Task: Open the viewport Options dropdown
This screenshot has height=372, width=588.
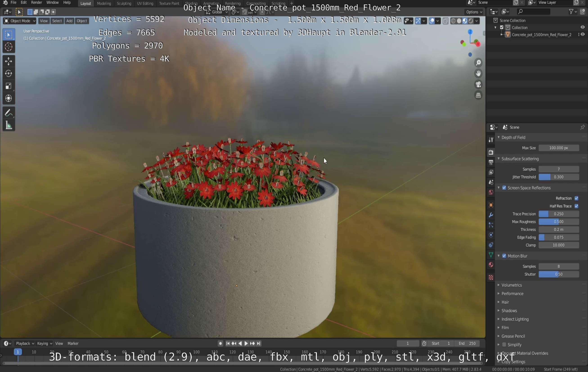Action: point(474,12)
